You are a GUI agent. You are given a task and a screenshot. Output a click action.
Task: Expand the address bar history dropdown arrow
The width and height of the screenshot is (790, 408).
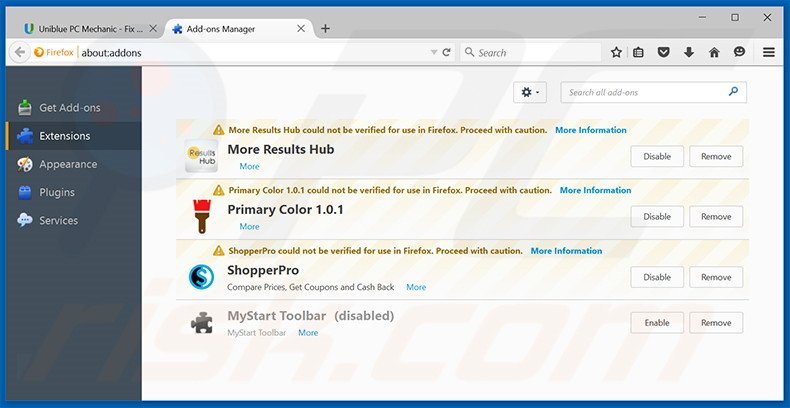[x=434, y=52]
